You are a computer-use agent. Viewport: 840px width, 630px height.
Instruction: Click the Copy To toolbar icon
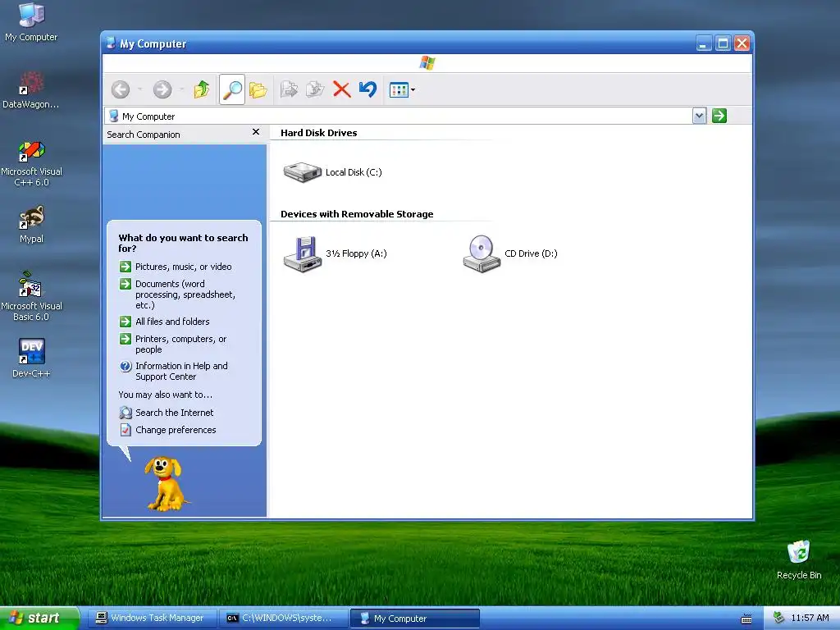click(x=315, y=89)
